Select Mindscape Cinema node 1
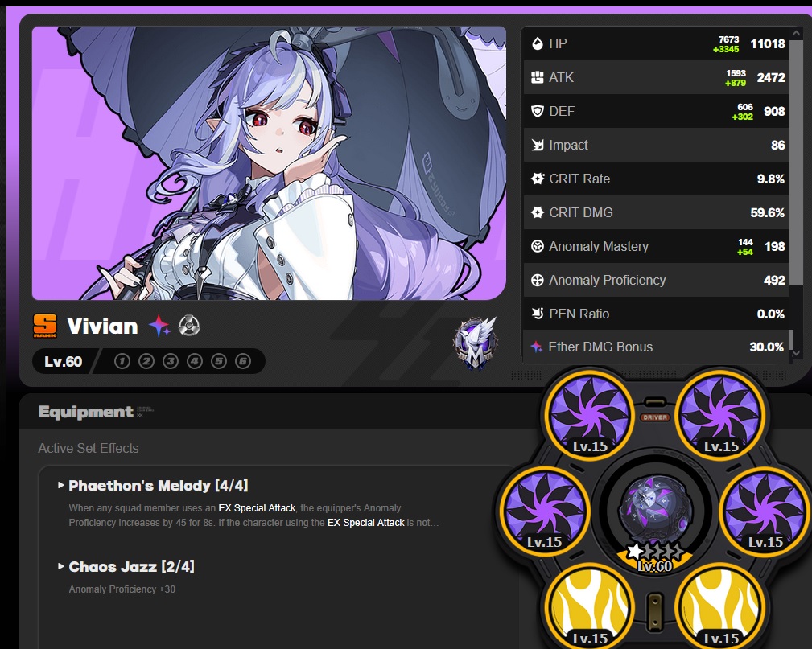The image size is (812, 649). pyautogui.click(x=122, y=361)
